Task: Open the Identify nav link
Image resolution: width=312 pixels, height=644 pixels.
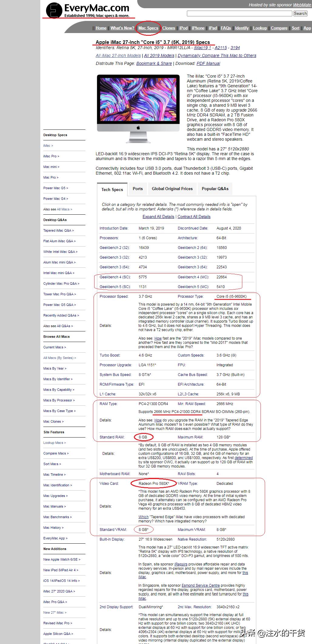Action: click(x=242, y=28)
